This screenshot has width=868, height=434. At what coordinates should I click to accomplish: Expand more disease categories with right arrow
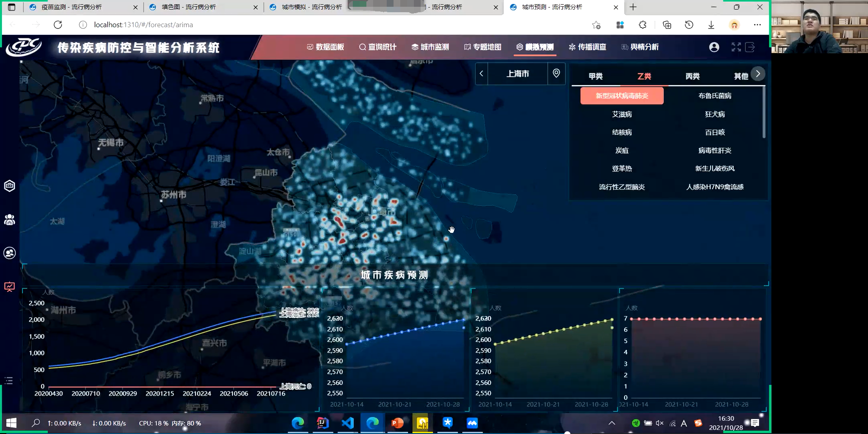click(758, 74)
